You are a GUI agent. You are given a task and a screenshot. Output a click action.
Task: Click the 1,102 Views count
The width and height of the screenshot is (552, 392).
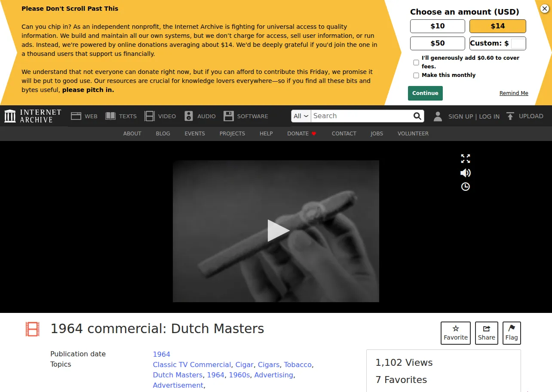pyautogui.click(x=404, y=363)
